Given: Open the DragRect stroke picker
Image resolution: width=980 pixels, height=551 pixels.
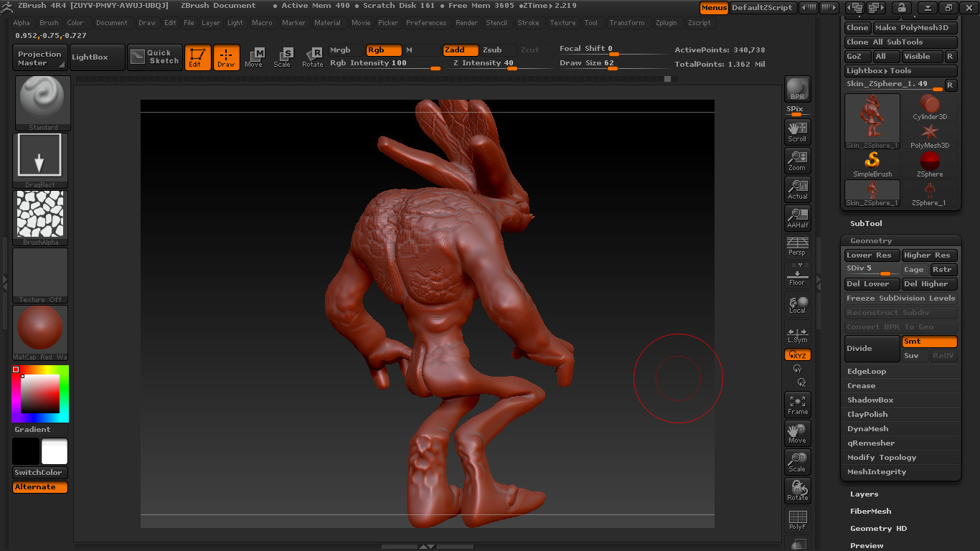Looking at the screenshot, I should coord(40,161).
